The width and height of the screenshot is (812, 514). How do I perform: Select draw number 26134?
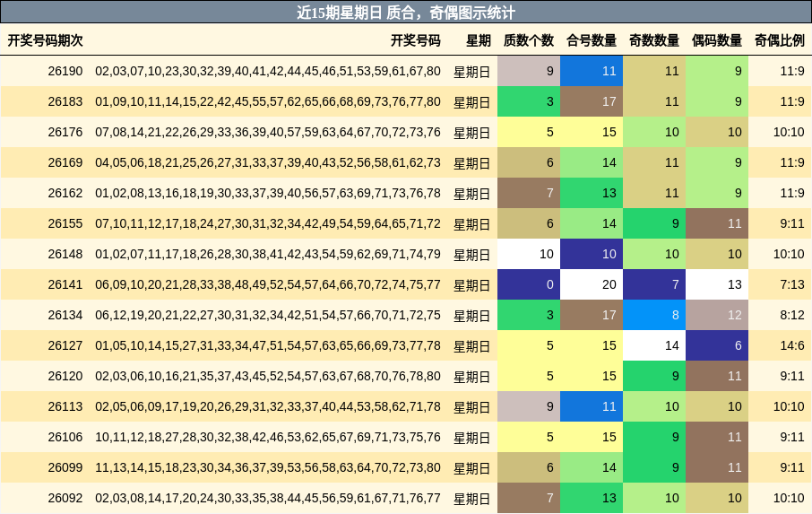coord(65,315)
